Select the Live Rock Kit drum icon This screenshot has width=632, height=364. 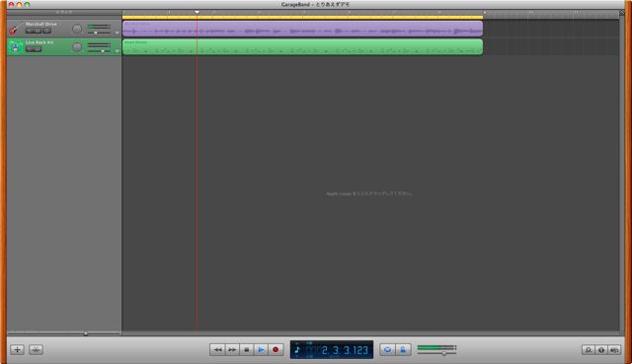click(15, 46)
